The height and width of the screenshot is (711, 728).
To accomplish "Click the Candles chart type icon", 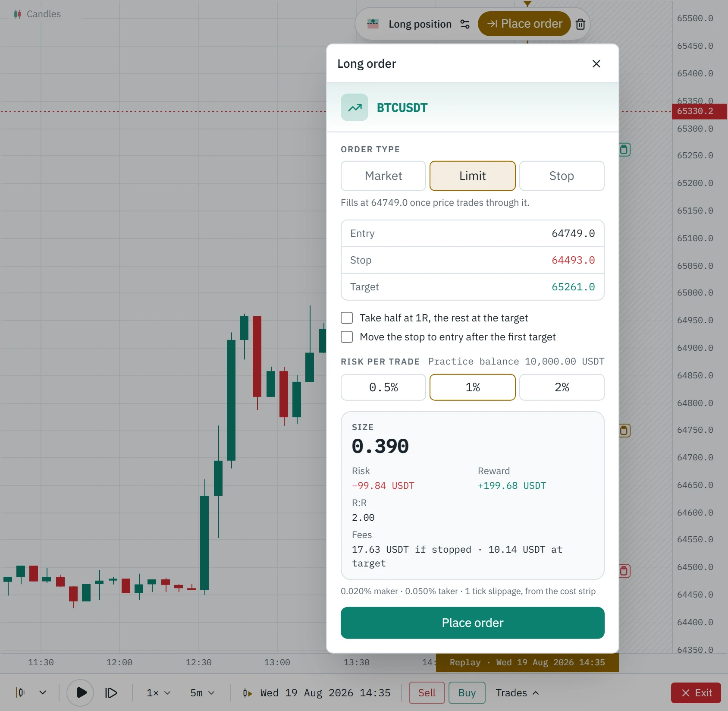I will [x=18, y=14].
